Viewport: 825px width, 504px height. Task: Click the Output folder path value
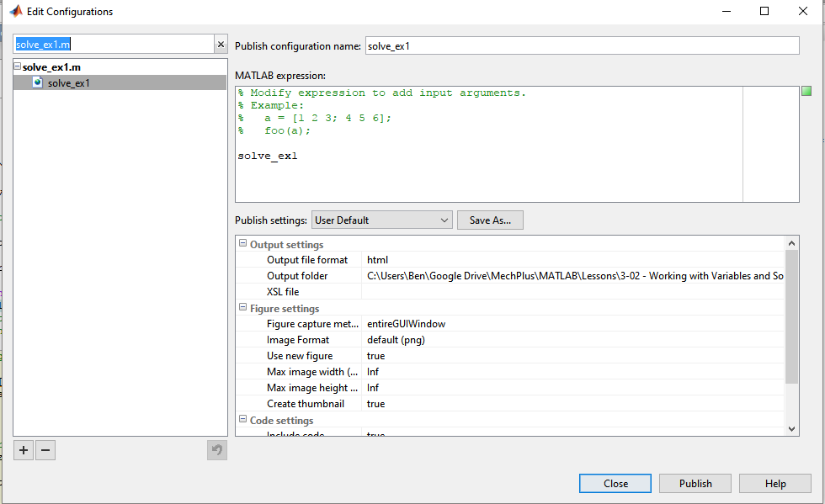tap(575, 276)
